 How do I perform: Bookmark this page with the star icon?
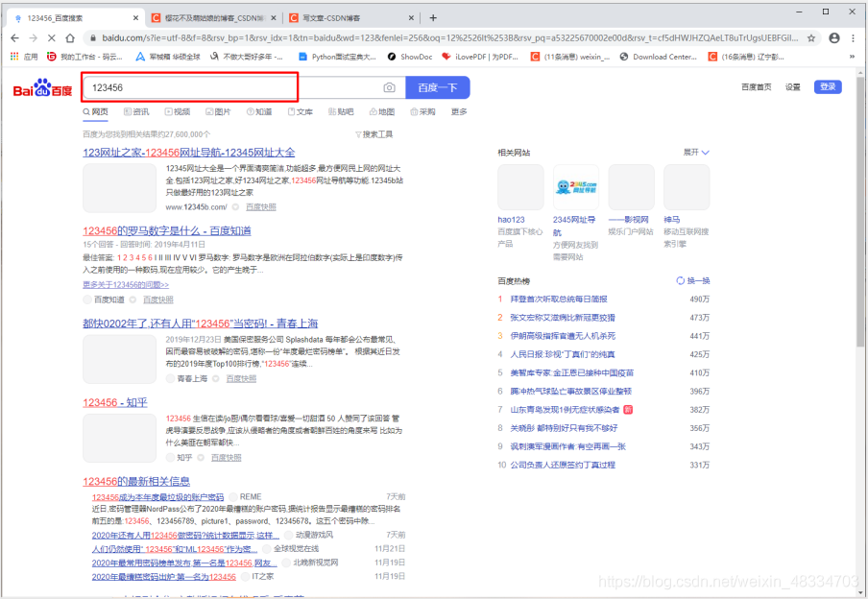(x=811, y=37)
